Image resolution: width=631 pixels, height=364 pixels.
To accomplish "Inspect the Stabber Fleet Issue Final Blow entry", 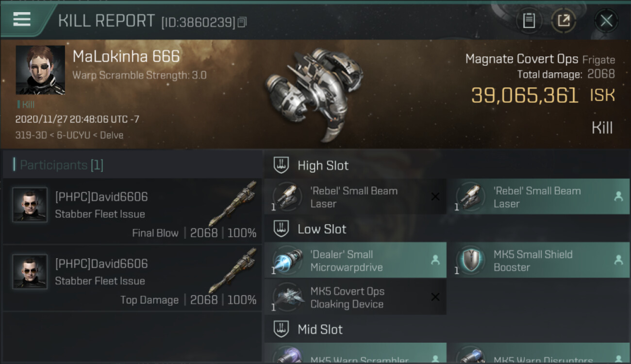I will pyautogui.click(x=133, y=211).
